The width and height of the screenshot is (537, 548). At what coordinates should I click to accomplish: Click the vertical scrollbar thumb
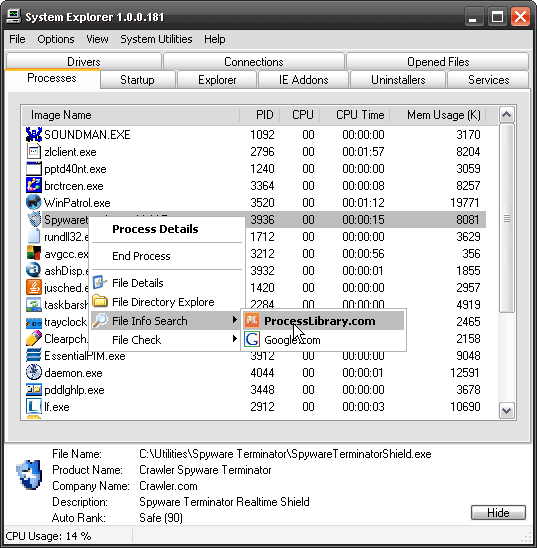click(x=506, y=218)
